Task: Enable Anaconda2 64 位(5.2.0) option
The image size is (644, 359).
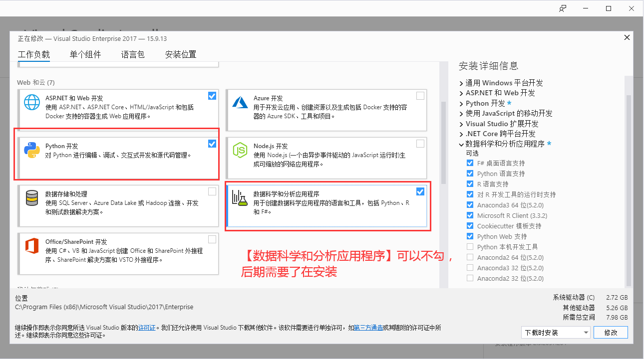Action: [x=470, y=257]
